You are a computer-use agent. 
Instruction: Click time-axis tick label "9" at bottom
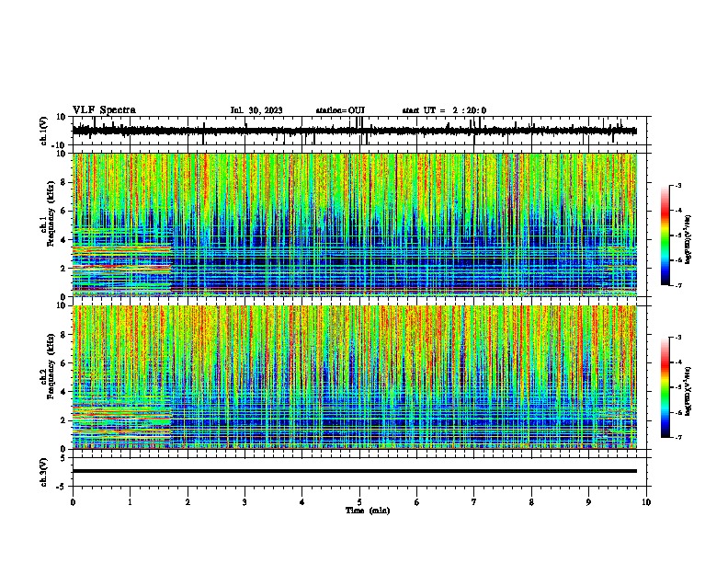[x=588, y=502]
